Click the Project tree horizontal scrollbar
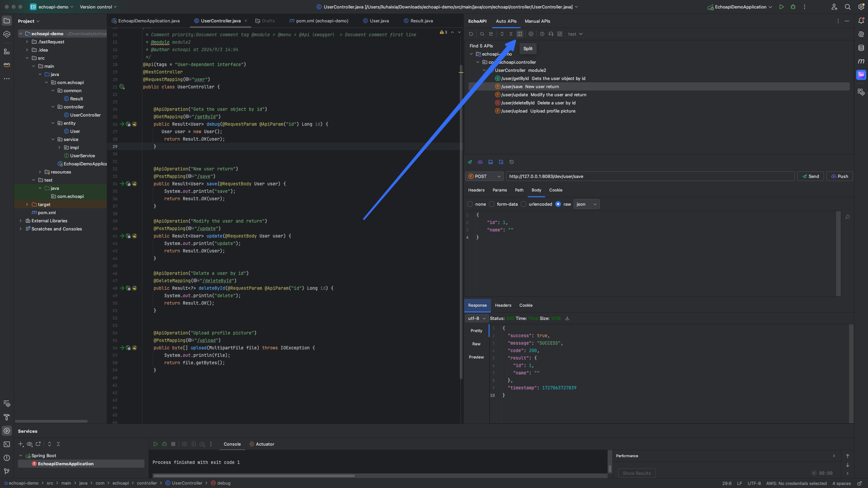Viewport: 868px width, 488px height. (52, 421)
